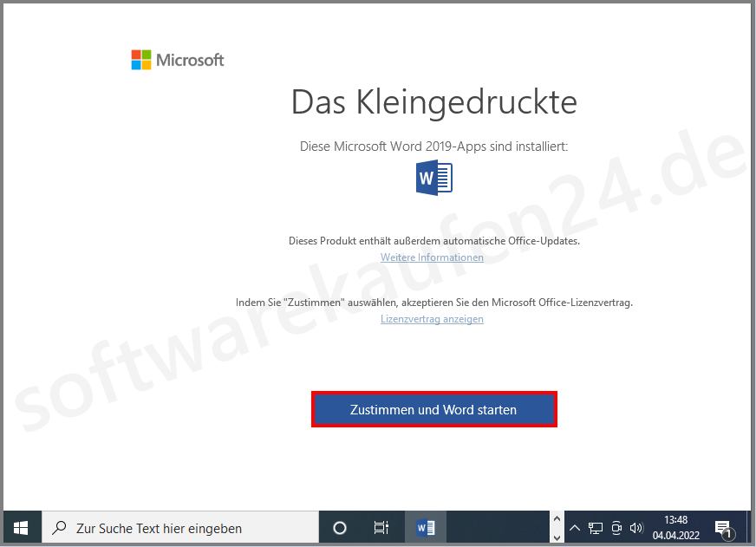Open the Action Center with one notification
Viewport: 756px width, 547px height.
point(724,527)
